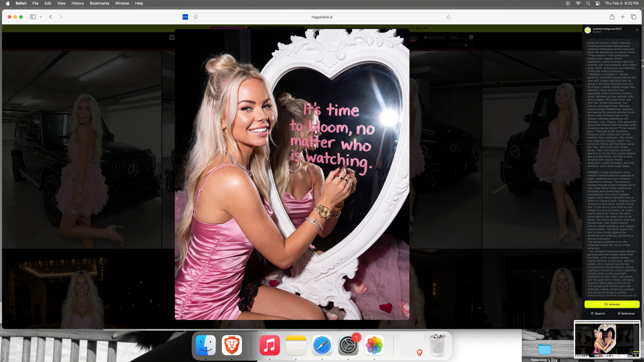Click the higgsfield.ai address field

pyautogui.click(x=322, y=17)
